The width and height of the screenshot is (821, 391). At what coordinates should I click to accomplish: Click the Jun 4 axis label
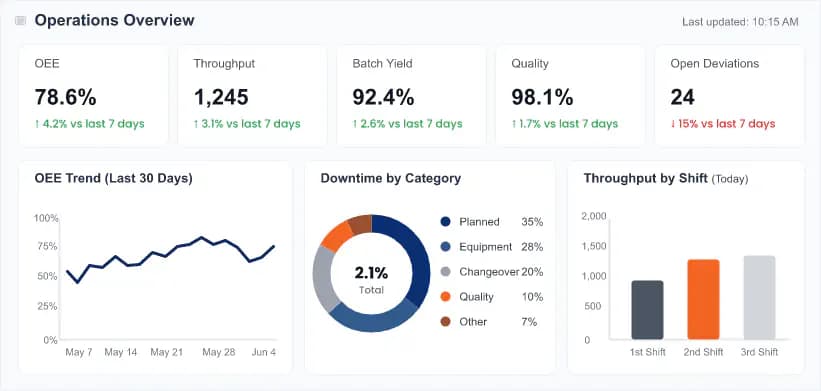(263, 352)
